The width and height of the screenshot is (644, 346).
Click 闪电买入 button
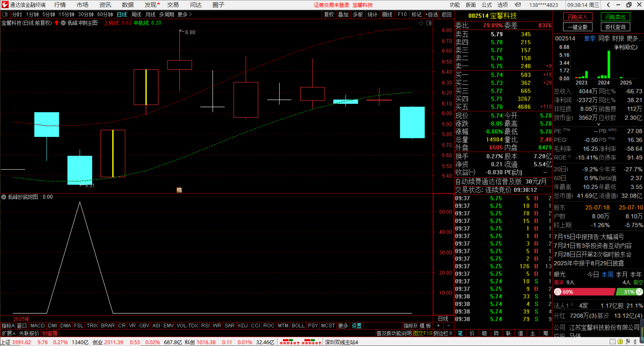click(578, 17)
